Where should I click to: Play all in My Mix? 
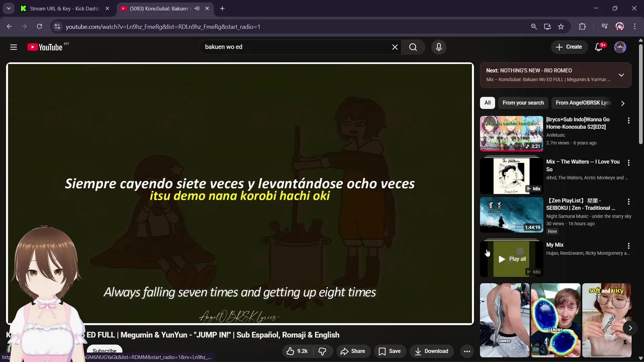512,259
